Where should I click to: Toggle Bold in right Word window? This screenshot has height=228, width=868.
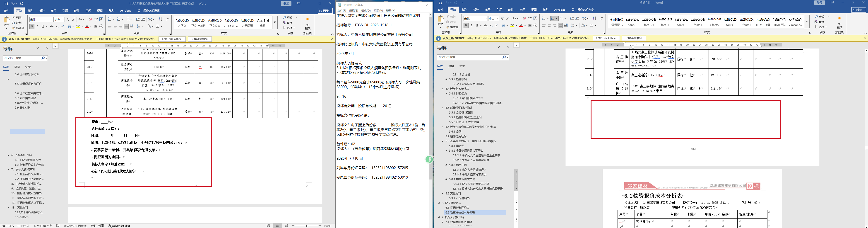coord(466,25)
